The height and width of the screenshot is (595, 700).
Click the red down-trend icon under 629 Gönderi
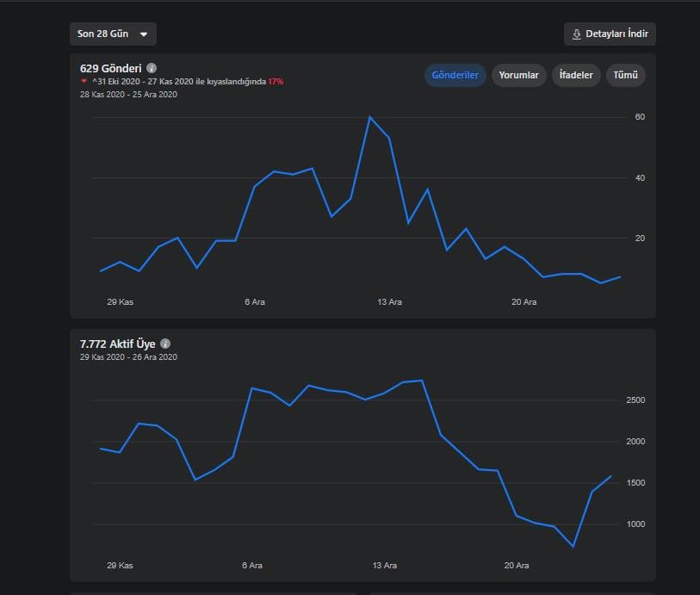click(84, 81)
